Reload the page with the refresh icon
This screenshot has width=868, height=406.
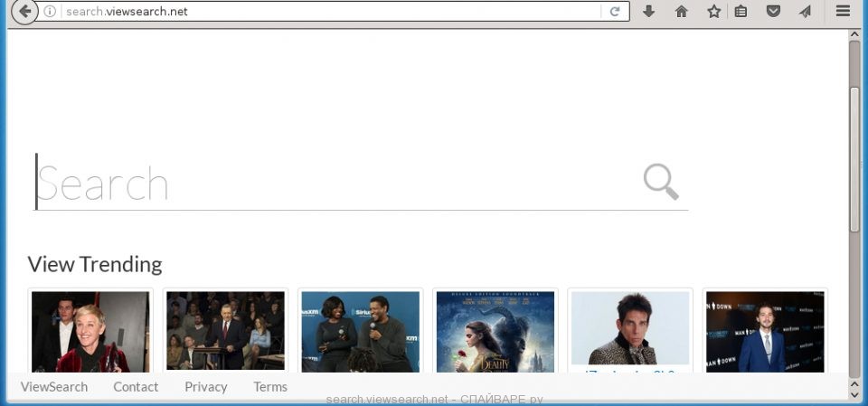coord(615,12)
